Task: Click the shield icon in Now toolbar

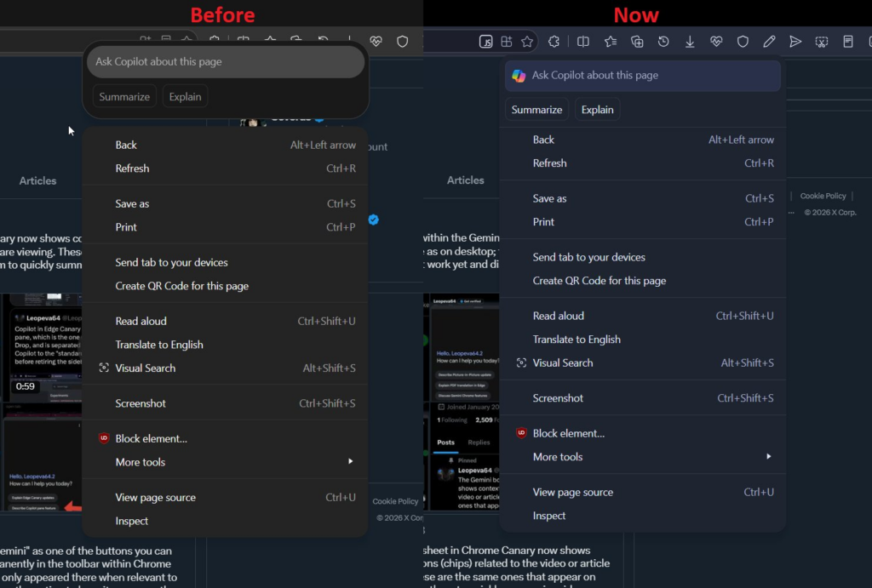Action: [743, 42]
